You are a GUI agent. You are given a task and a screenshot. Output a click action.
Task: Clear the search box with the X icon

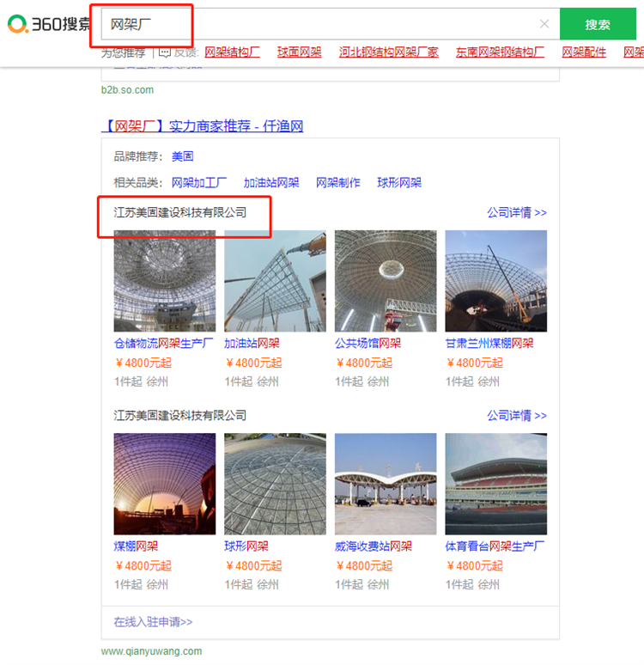coord(544,24)
